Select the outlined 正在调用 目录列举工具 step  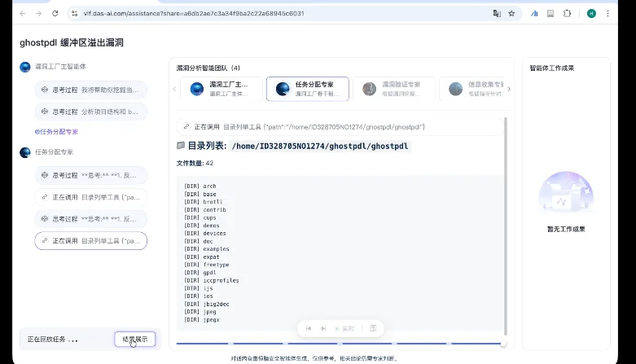[x=91, y=241]
